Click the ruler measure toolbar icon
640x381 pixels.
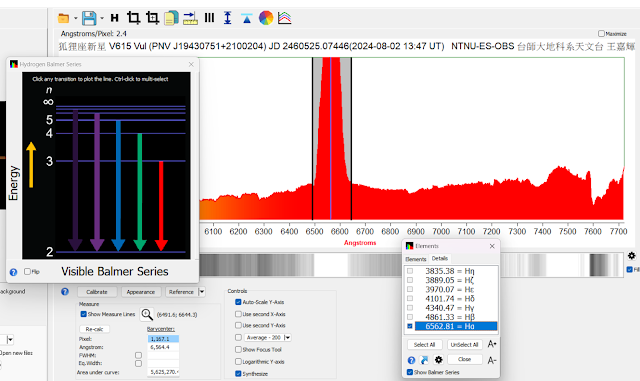(190, 18)
